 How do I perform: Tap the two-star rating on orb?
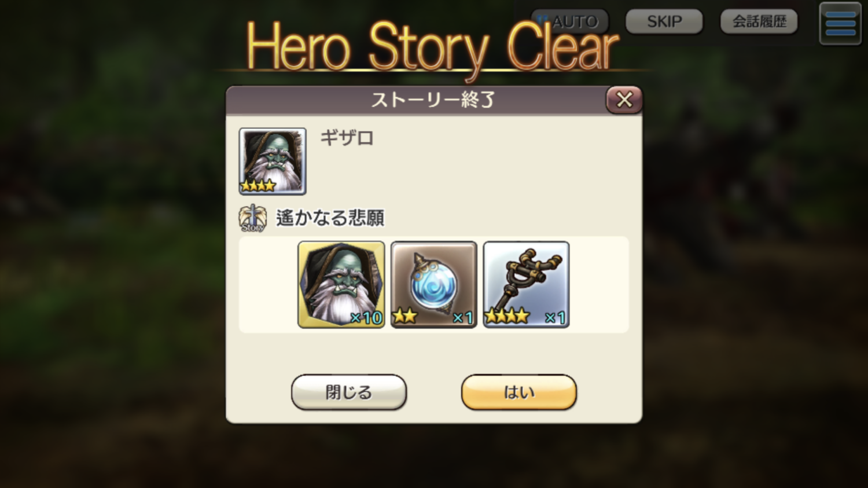[404, 316]
